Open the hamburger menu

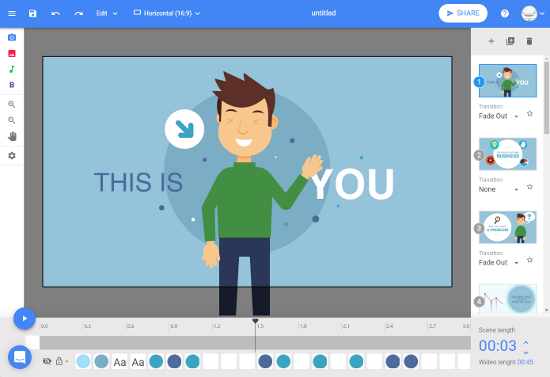[x=12, y=13]
